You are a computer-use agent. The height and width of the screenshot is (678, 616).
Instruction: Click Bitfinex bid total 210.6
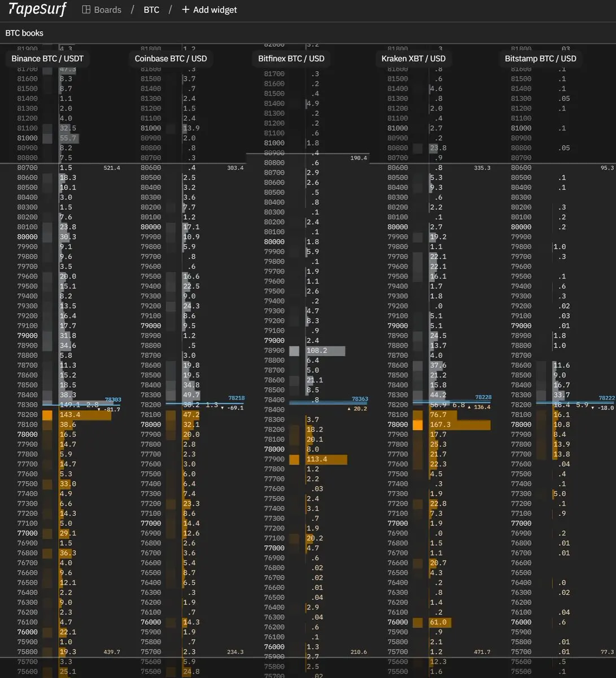[359, 651]
